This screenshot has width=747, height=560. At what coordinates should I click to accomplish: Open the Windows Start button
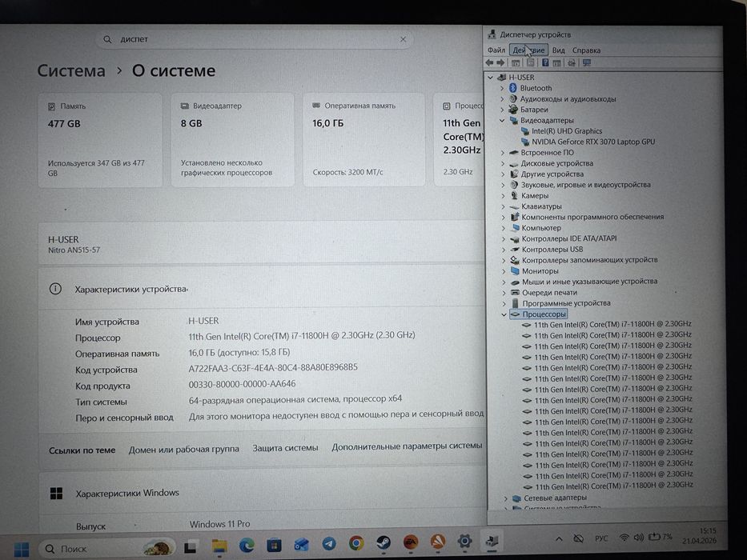click(22, 549)
